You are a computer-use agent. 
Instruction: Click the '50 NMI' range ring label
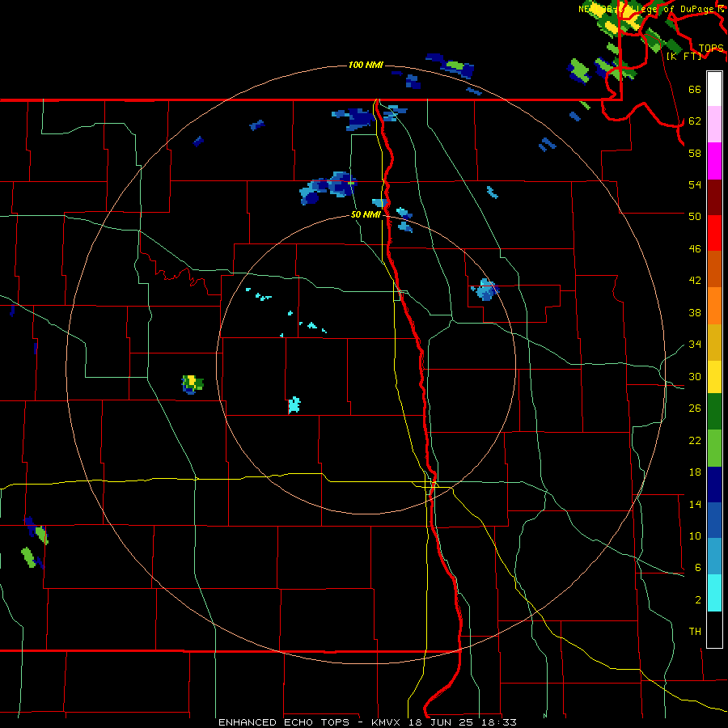(366, 214)
